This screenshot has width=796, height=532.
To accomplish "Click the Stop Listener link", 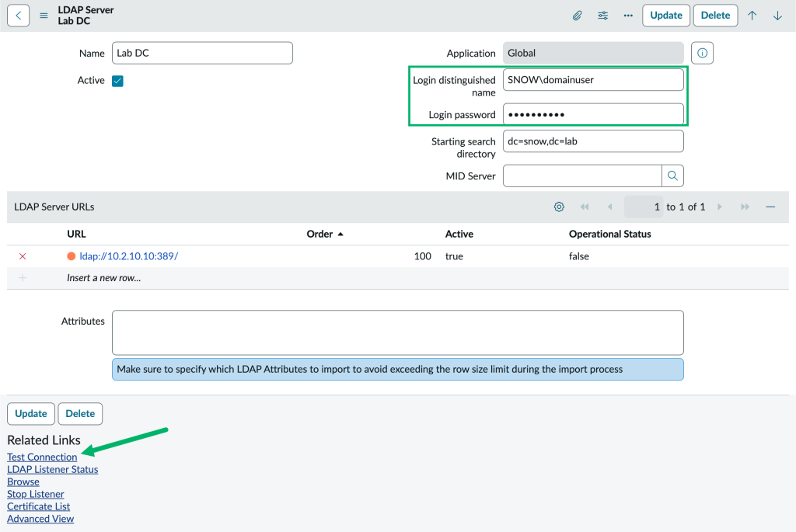I will click(36, 494).
